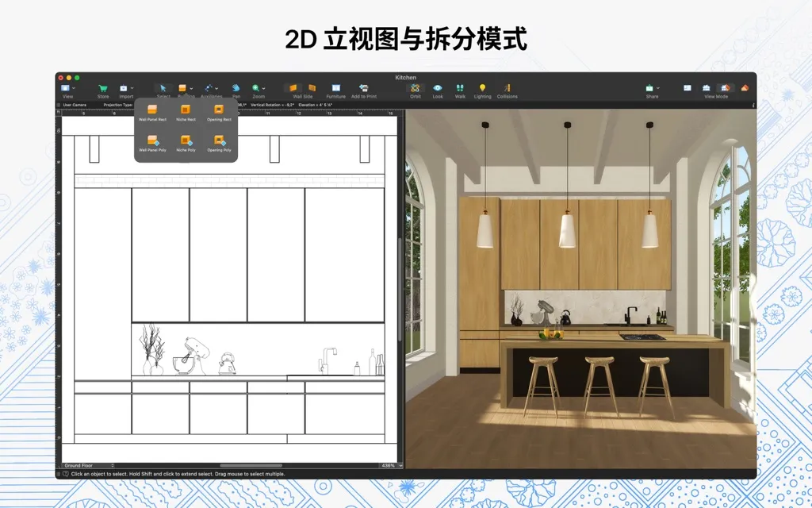Click the User Camera label

[75, 105]
